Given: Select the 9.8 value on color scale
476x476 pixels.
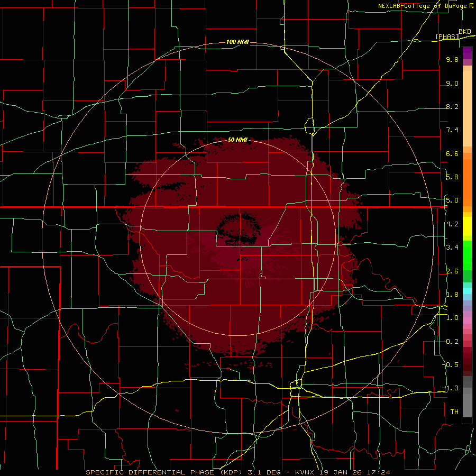Looking at the screenshot, I should (x=452, y=59).
